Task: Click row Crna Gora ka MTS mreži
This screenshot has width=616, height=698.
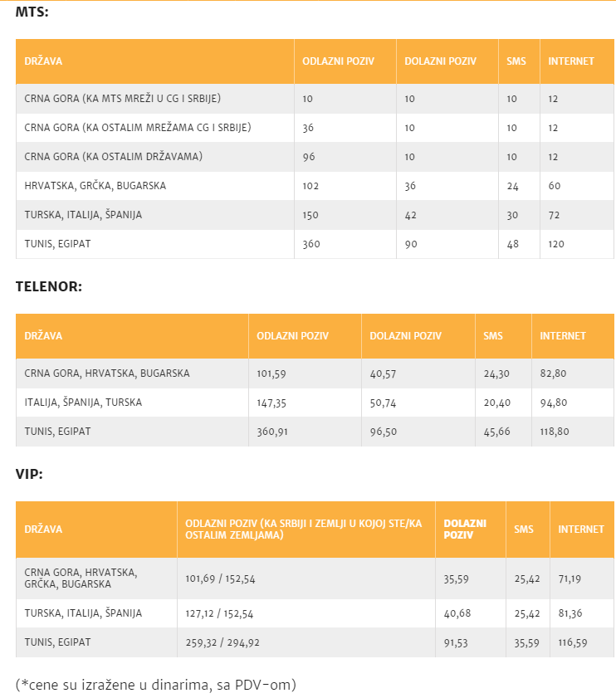Action: click(315, 99)
